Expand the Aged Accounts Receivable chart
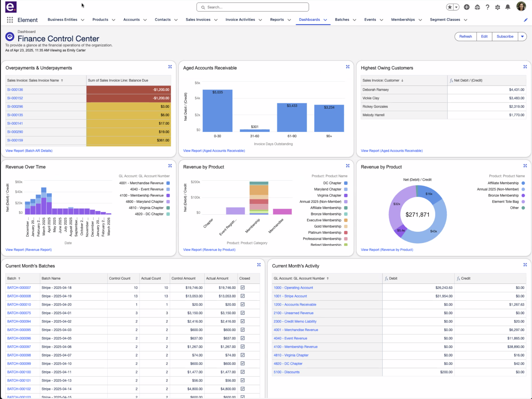 [x=347, y=67]
